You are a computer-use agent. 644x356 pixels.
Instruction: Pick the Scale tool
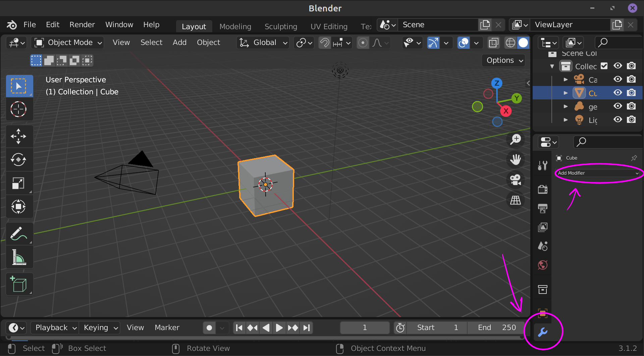(x=19, y=183)
